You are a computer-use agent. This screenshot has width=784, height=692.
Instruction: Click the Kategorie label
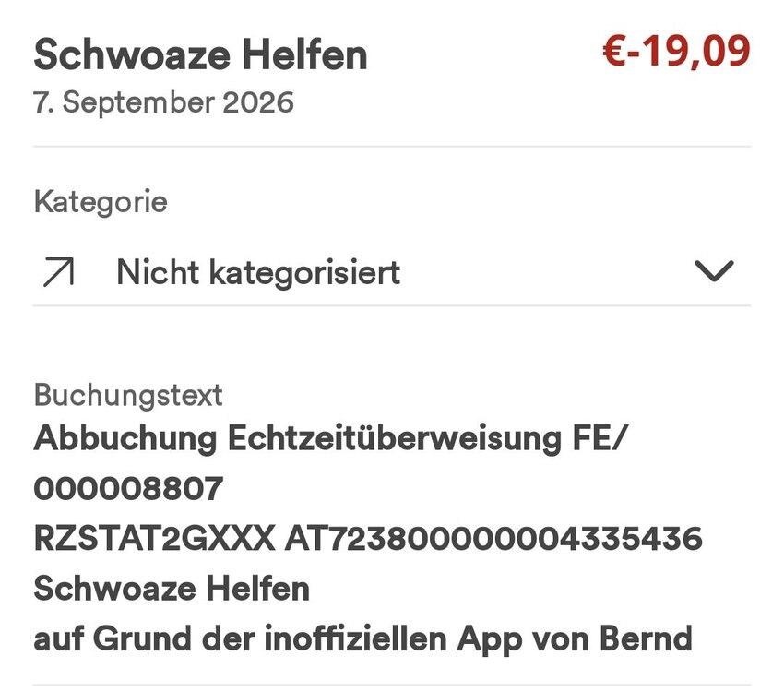pyautogui.click(x=101, y=202)
